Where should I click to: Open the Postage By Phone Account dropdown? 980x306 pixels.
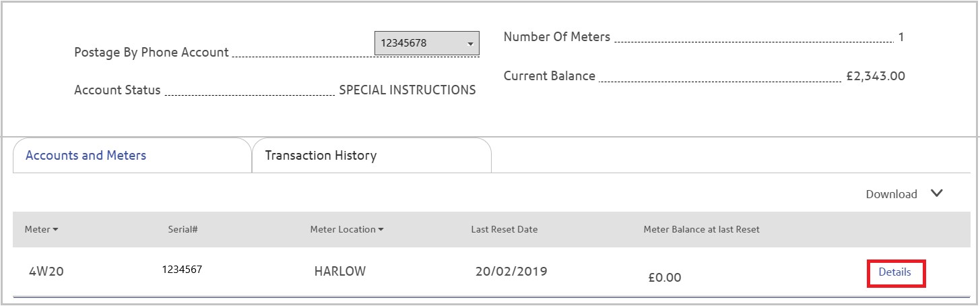pyautogui.click(x=426, y=43)
